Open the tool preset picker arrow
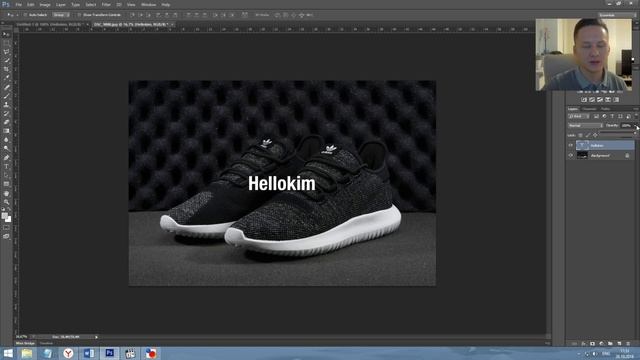The image size is (640, 360). (x=17, y=15)
